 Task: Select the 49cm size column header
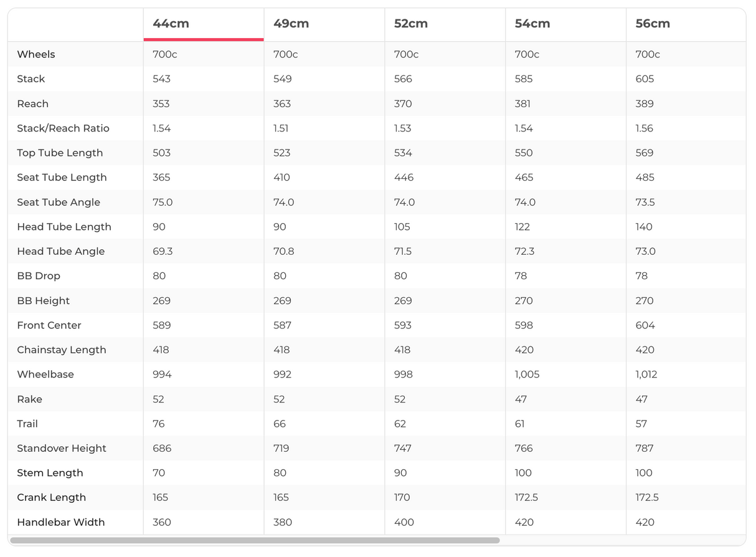click(x=291, y=24)
